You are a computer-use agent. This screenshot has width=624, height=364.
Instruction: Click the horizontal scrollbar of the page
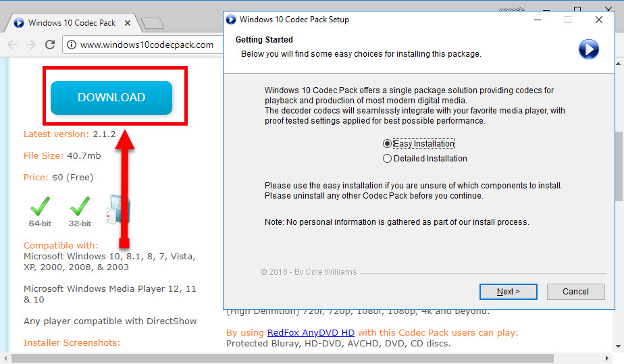pos(282,358)
